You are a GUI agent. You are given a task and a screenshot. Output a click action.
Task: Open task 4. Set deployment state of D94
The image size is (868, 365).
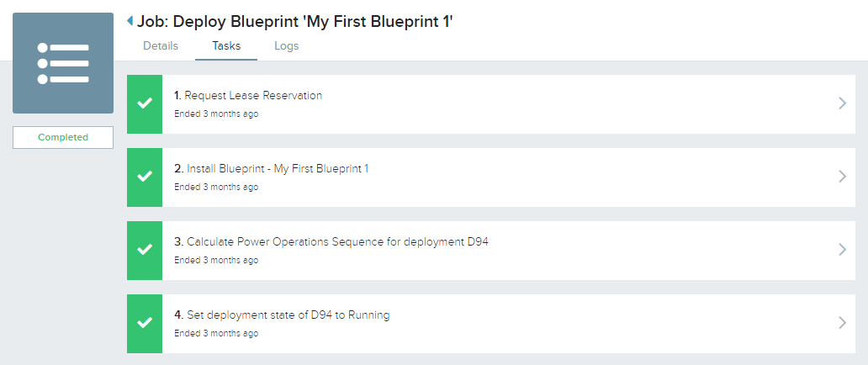(282, 315)
